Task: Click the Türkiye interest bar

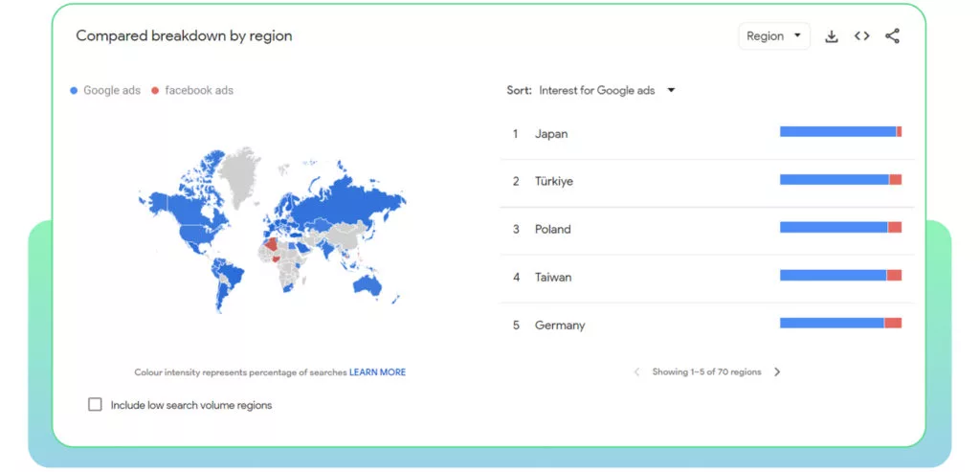Action: click(840, 179)
